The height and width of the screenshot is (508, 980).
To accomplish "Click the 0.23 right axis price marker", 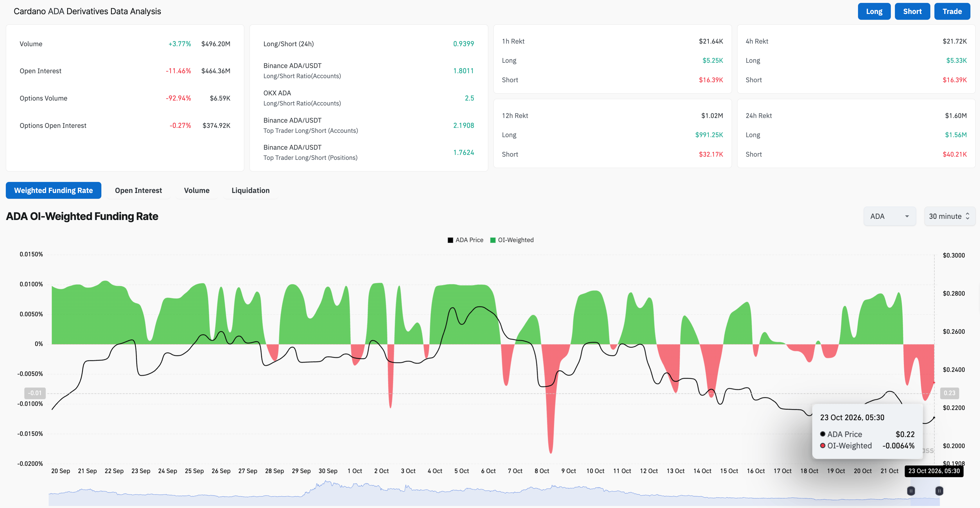I will 949,393.
